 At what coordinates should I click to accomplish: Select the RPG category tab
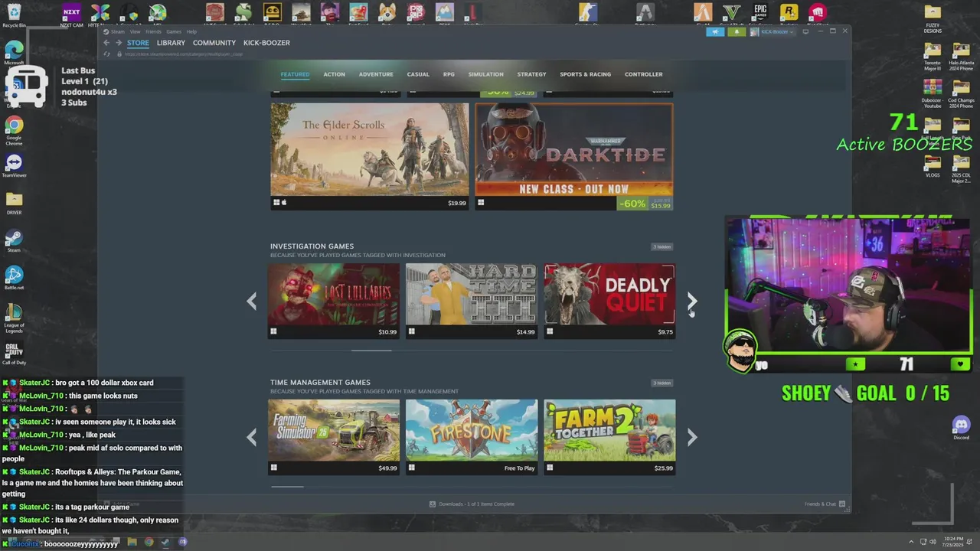tap(449, 74)
